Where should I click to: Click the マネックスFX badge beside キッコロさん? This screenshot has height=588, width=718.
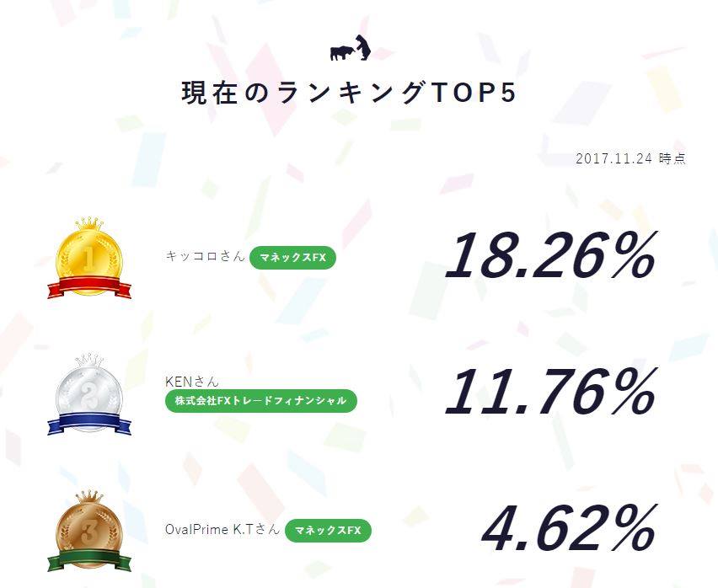(x=293, y=258)
